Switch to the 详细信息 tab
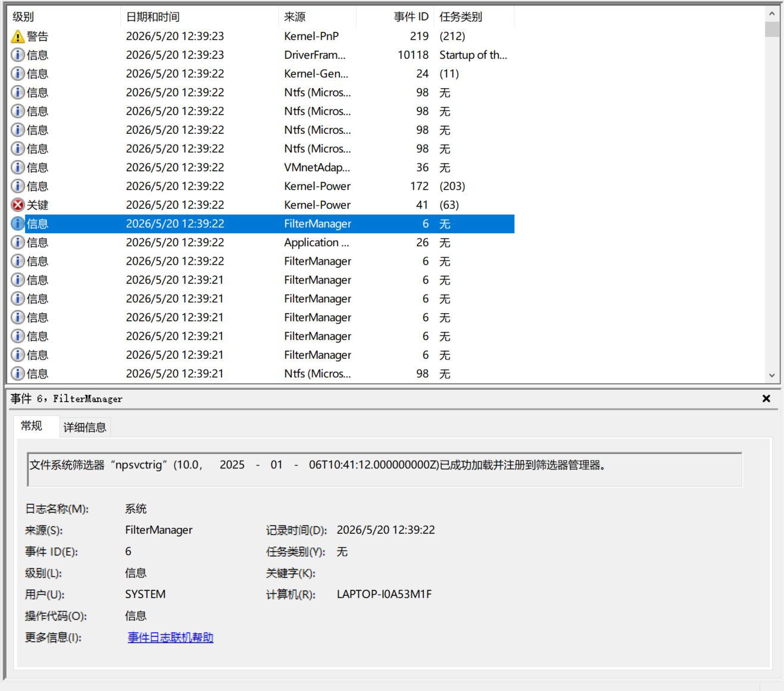Image resolution: width=784 pixels, height=691 pixels. coord(85,427)
